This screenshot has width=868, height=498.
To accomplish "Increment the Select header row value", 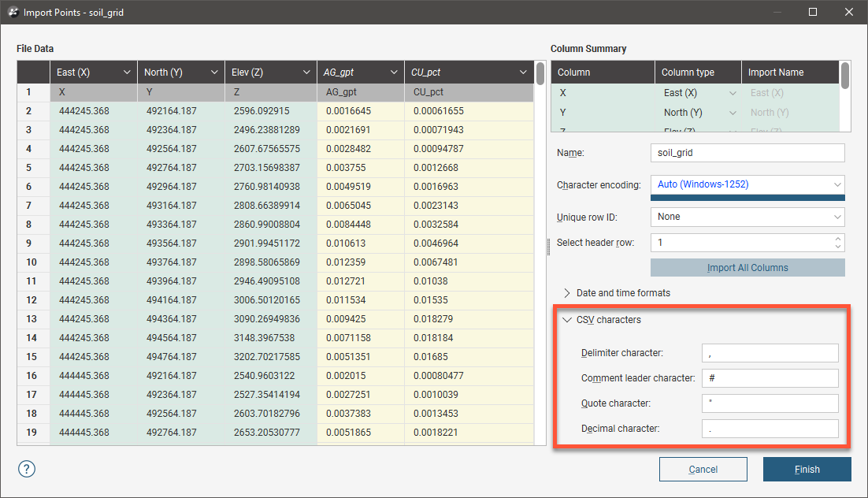I will point(838,239).
